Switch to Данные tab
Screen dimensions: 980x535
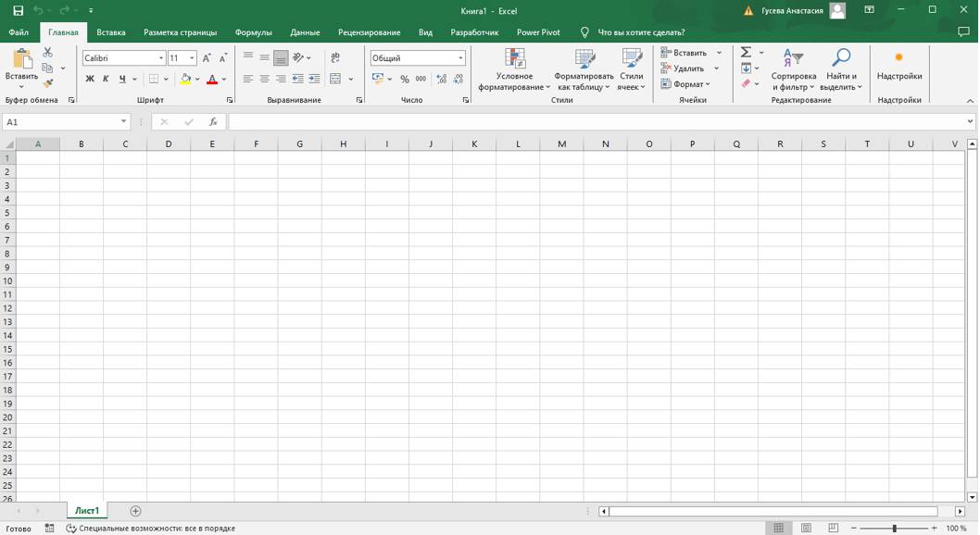[305, 31]
